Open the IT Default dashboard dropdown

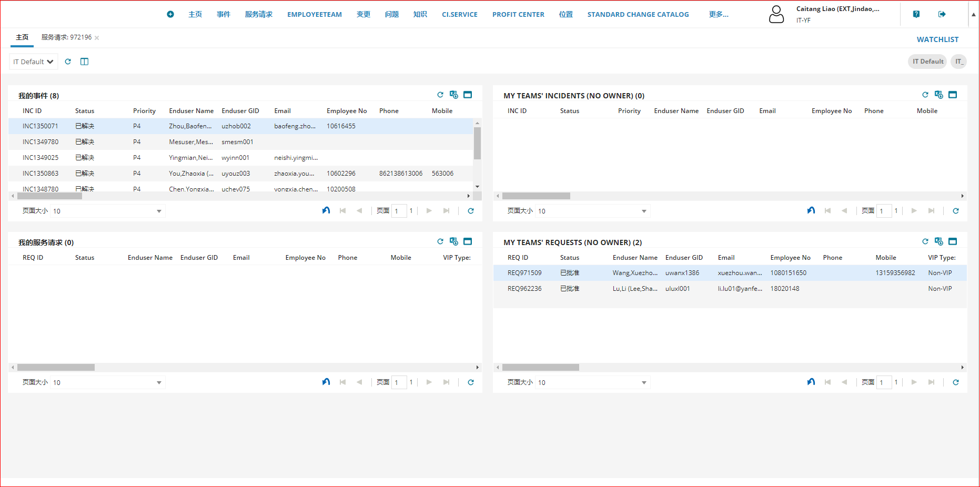pos(34,62)
